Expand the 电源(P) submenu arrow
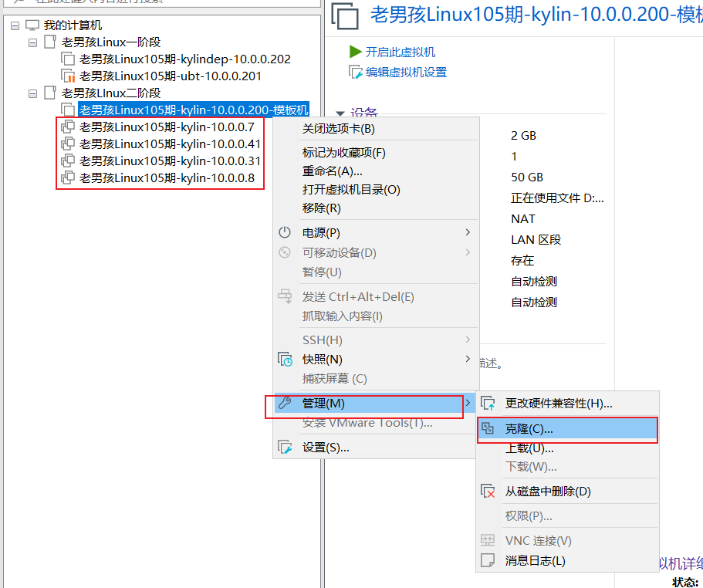Screen dimensions: 703x588 point(468,232)
